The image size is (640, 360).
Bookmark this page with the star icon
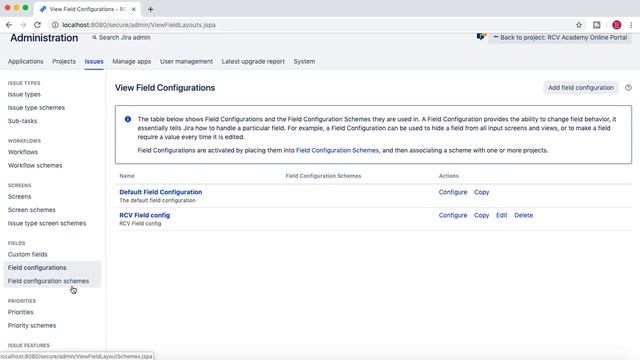tap(579, 25)
